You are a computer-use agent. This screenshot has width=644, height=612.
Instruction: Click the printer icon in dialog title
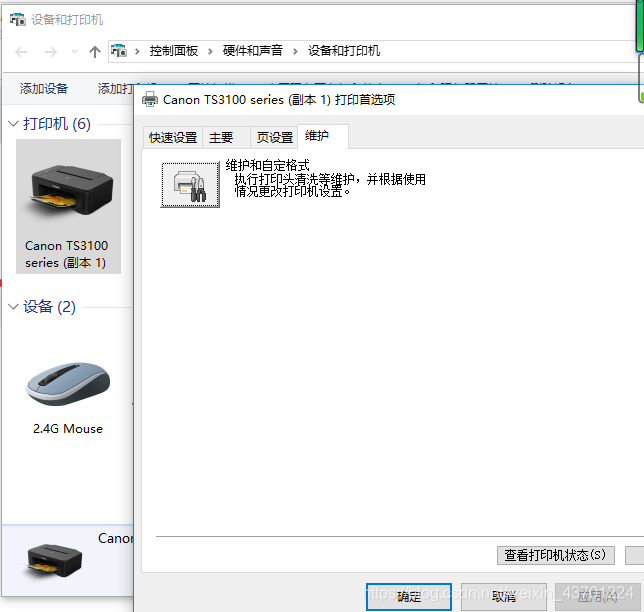point(150,99)
